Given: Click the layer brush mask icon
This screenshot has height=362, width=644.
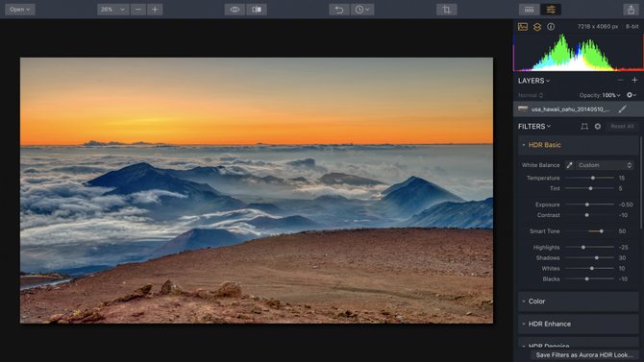Looking at the screenshot, I should [623, 109].
